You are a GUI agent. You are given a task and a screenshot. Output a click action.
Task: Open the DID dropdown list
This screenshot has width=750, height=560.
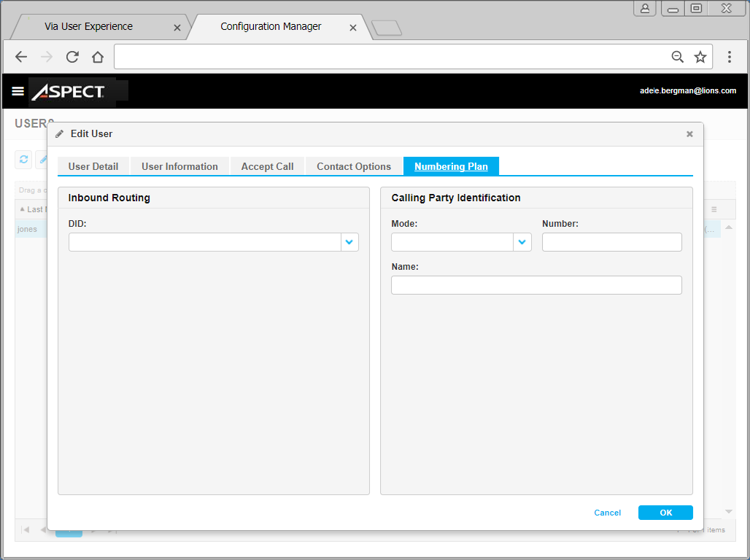pyautogui.click(x=349, y=241)
